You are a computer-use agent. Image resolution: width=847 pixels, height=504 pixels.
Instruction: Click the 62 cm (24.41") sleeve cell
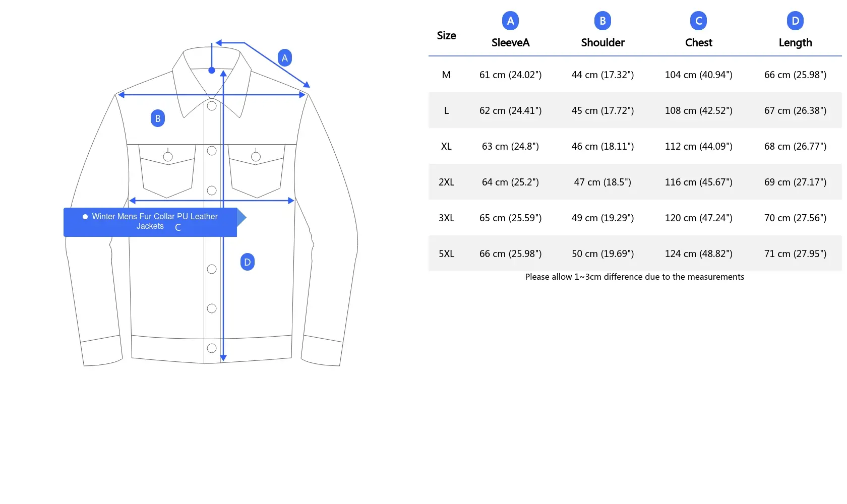[x=510, y=110]
